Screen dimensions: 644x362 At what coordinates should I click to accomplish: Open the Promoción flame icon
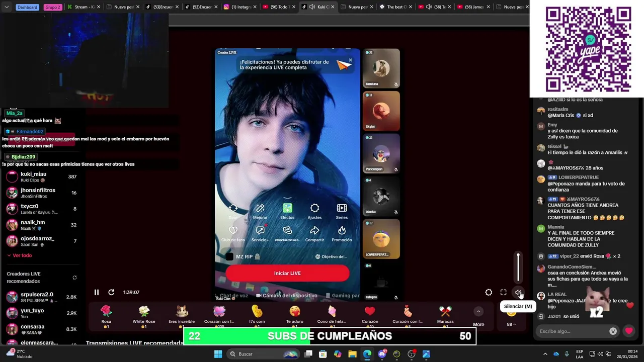click(342, 234)
